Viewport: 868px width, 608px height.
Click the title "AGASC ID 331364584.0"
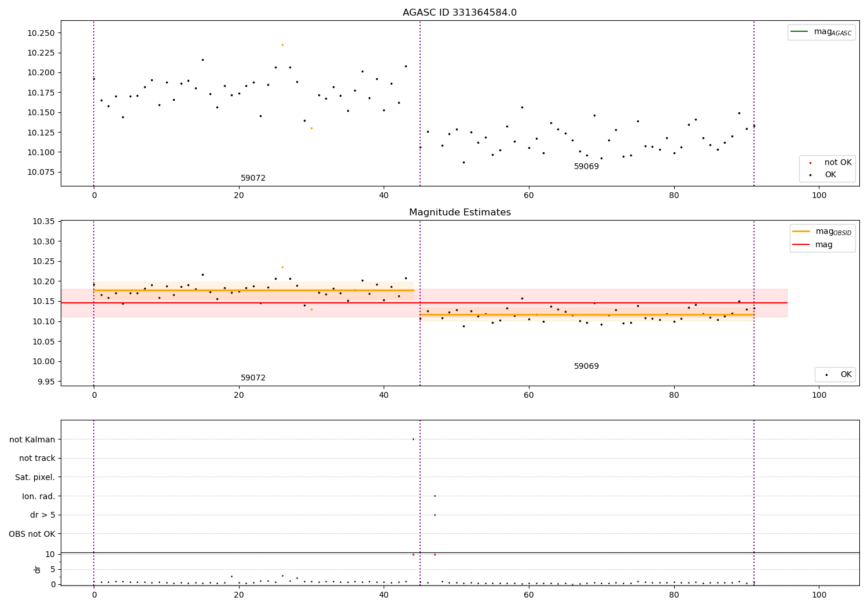pyautogui.click(x=459, y=13)
